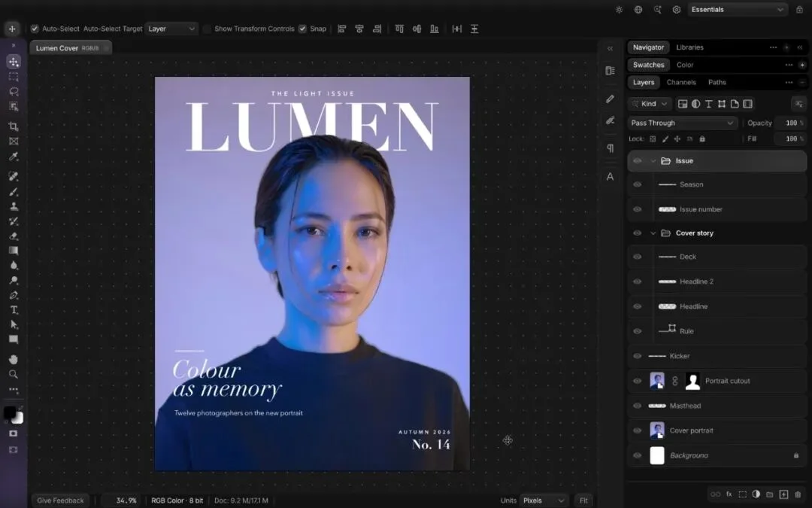Switch to the Libraries tab
The image size is (812, 508).
(689, 47)
